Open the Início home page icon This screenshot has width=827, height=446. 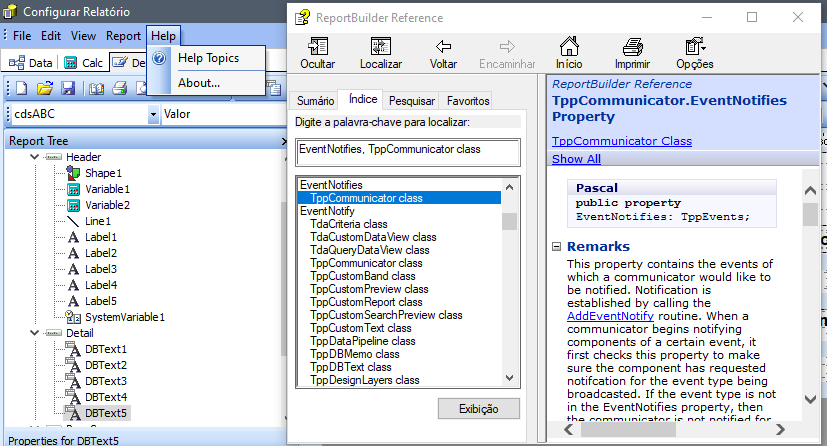[569, 53]
